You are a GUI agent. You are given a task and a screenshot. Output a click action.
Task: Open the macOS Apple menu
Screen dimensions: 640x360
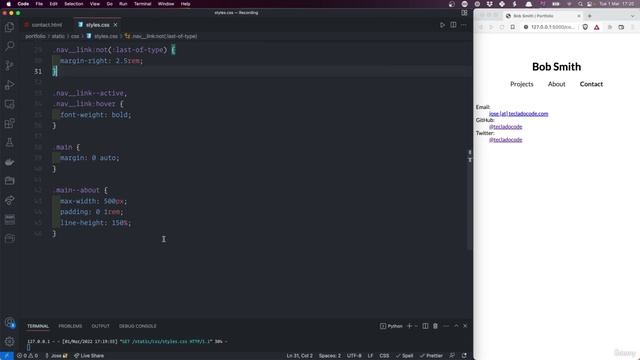(9, 4)
